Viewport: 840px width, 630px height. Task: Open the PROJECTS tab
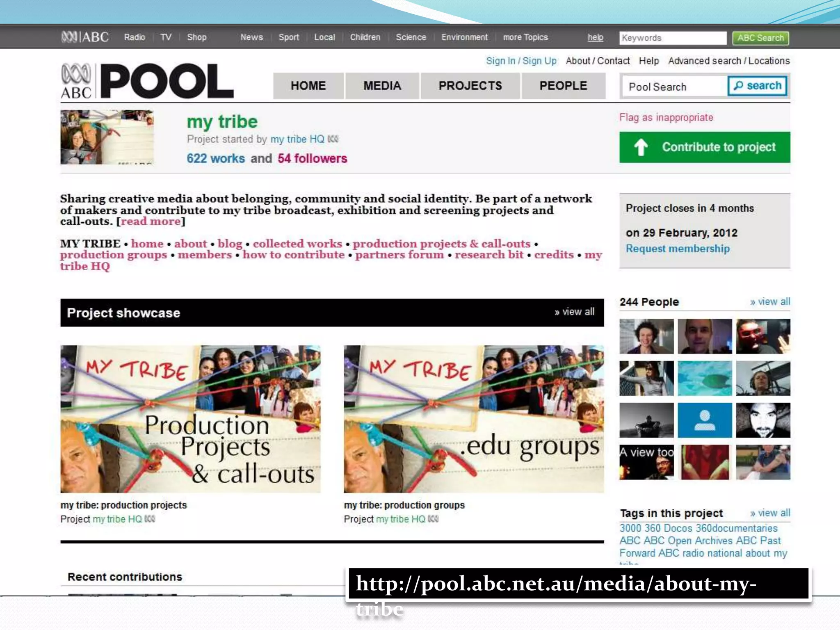pyautogui.click(x=470, y=86)
